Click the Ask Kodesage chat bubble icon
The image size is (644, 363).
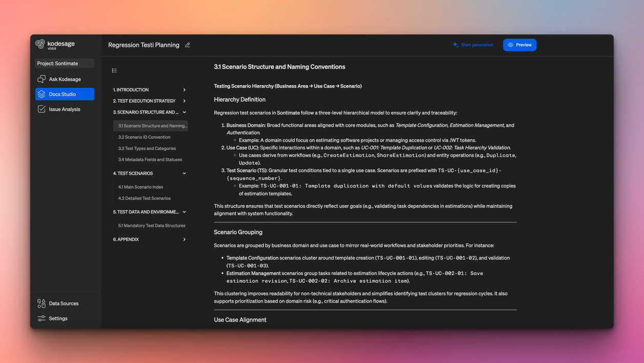pyautogui.click(x=42, y=79)
